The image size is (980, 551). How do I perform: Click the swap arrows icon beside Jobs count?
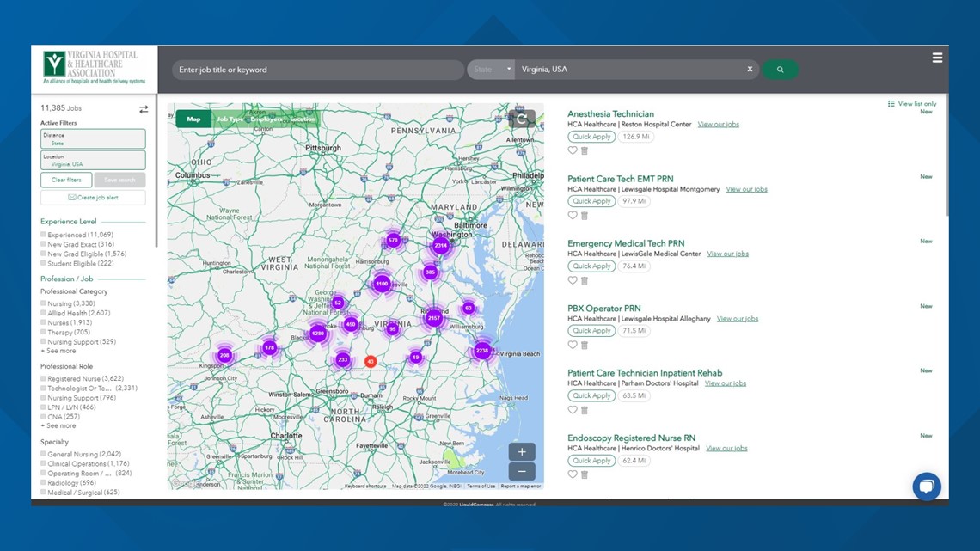click(144, 109)
